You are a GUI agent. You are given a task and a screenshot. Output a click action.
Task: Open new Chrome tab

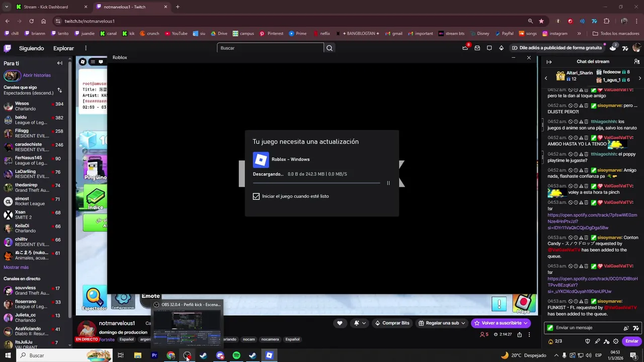pyautogui.click(x=178, y=7)
